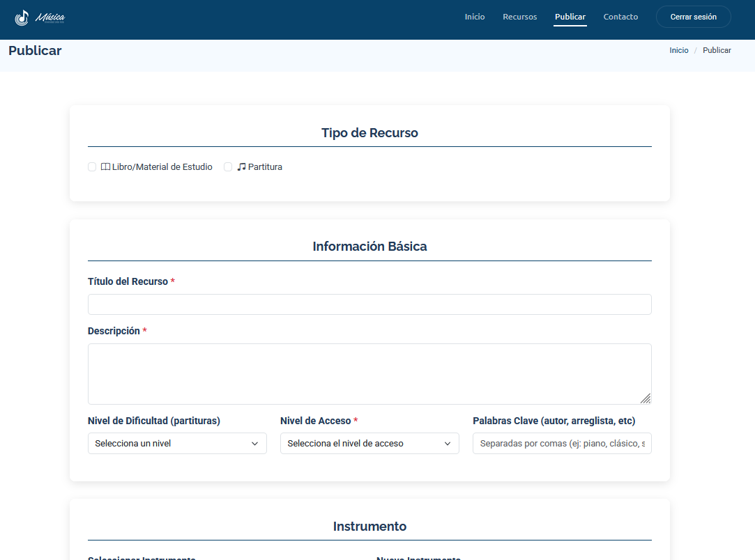The width and height of the screenshot is (755, 560).
Task: Check the Libro/Material de Estudio checkbox
Action: (x=92, y=167)
